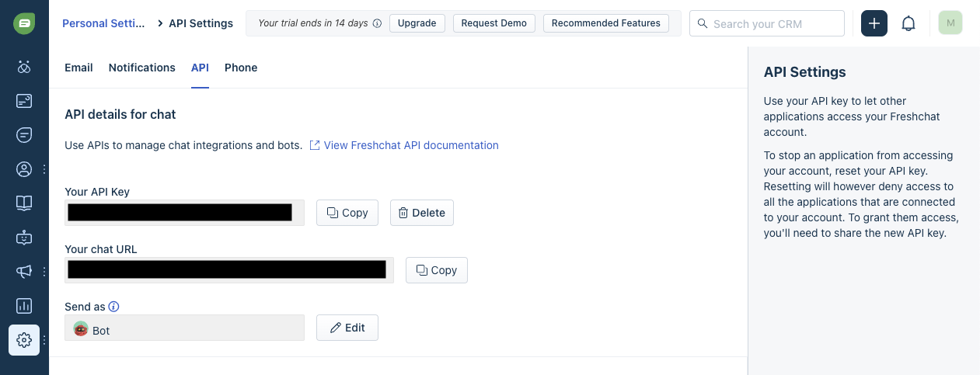Click the Send as info icon

coord(114,307)
